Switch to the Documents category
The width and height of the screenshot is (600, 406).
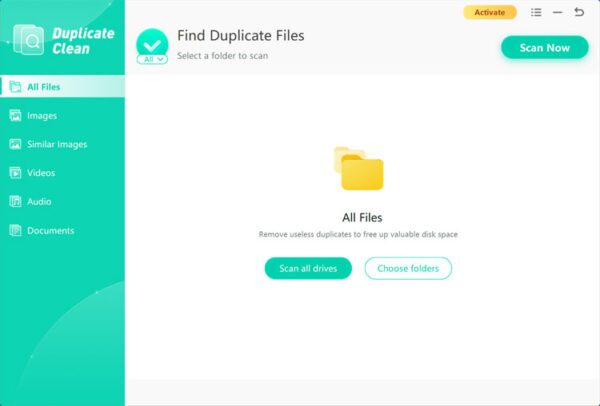pyautogui.click(x=62, y=230)
